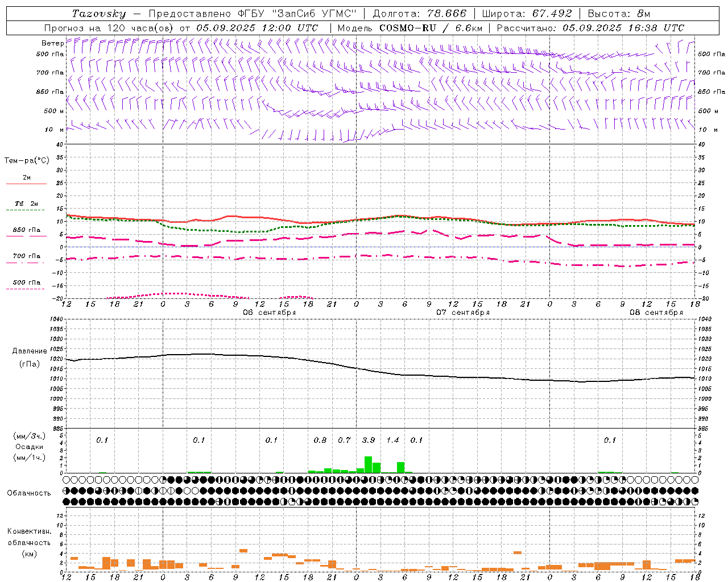Image resolution: width=728 pixels, height=582 pixels.
Task: Click the tallest green precipitation bar
Action: point(368,465)
